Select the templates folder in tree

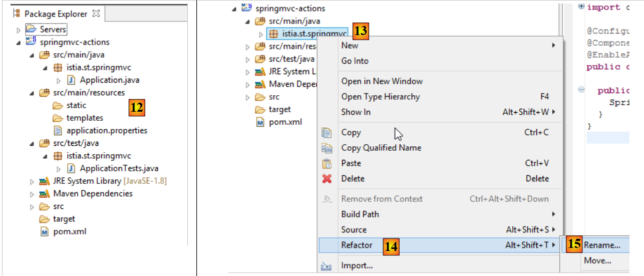(84, 118)
